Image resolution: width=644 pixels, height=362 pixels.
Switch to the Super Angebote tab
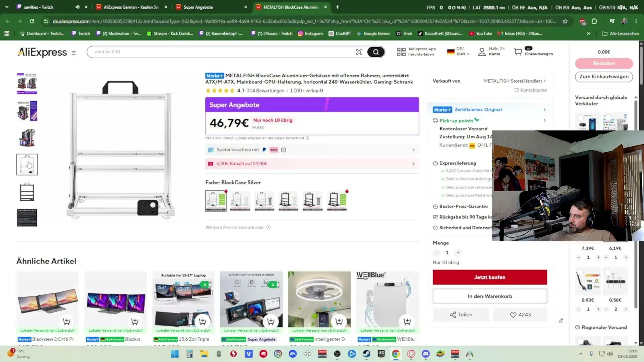click(x=211, y=7)
